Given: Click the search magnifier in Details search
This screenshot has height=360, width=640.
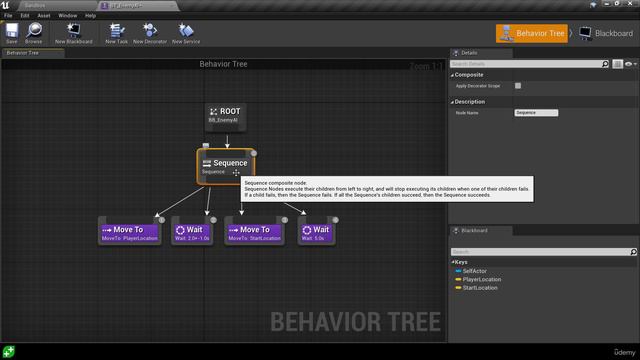Looking at the screenshot, I should (605, 64).
